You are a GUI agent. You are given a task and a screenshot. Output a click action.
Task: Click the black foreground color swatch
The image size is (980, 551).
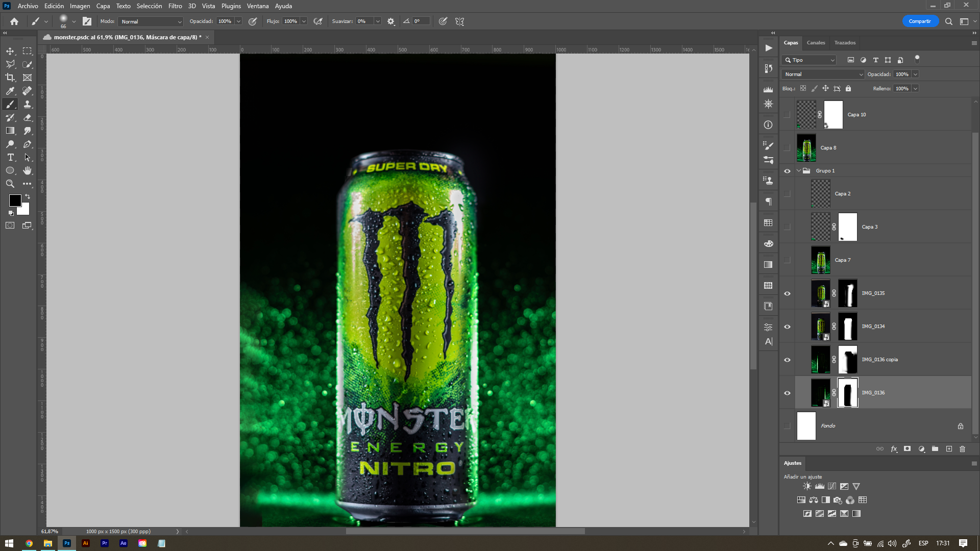[x=15, y=201]
